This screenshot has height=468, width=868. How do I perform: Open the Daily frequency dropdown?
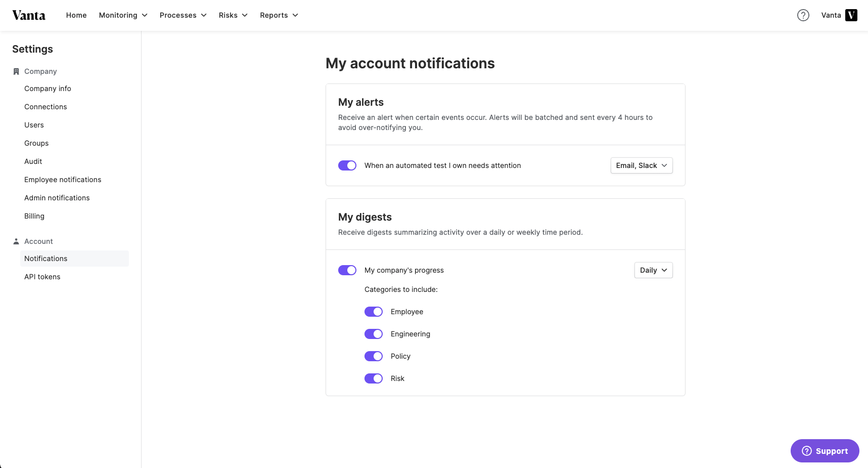click(653, 270)
